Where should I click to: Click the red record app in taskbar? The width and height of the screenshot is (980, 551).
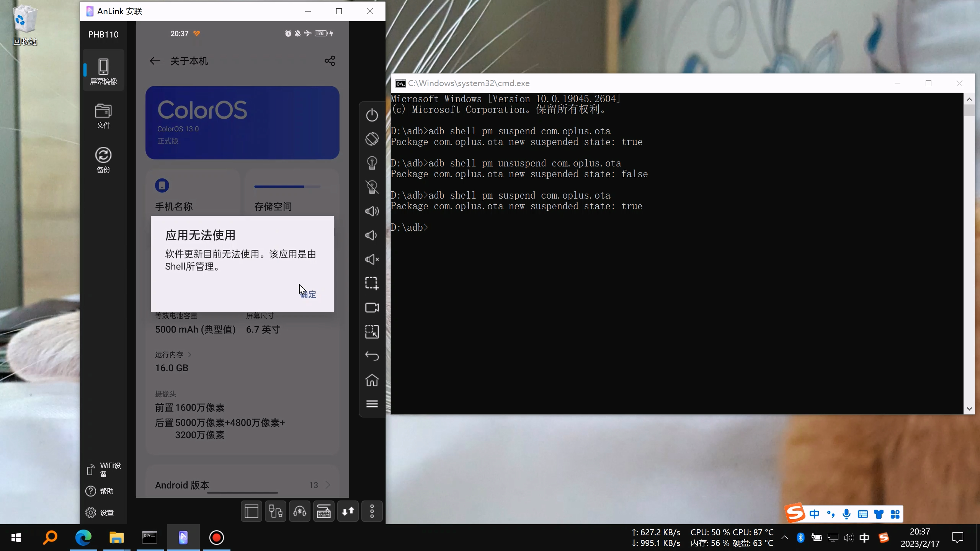(x=216, y=538)
